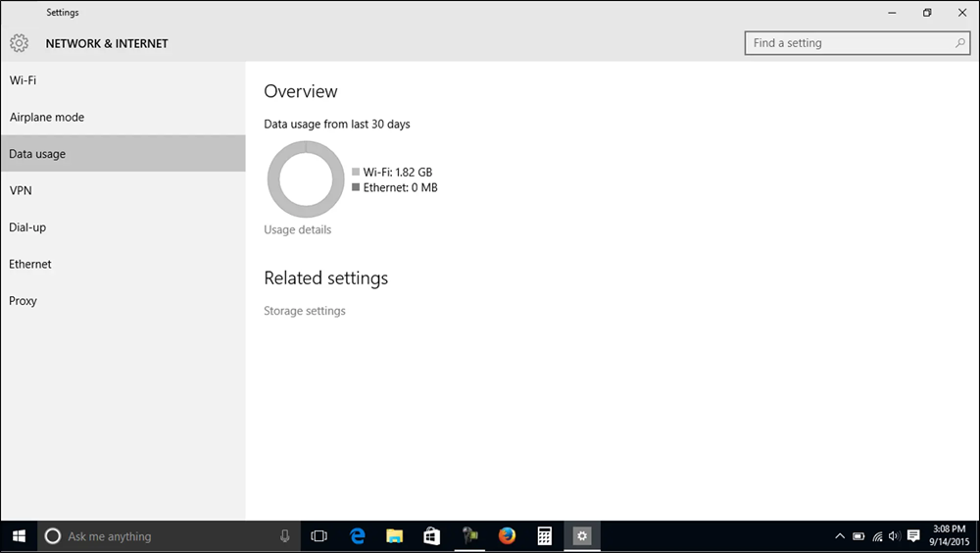
Task: Go to VPN settings category
Action: point(21,191)
